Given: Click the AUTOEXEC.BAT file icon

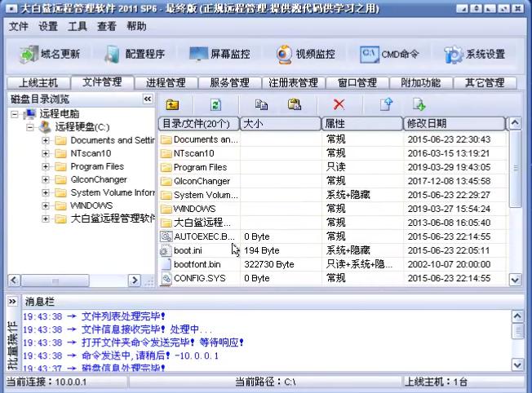Looking at the screenshot, I should [166, 236].
